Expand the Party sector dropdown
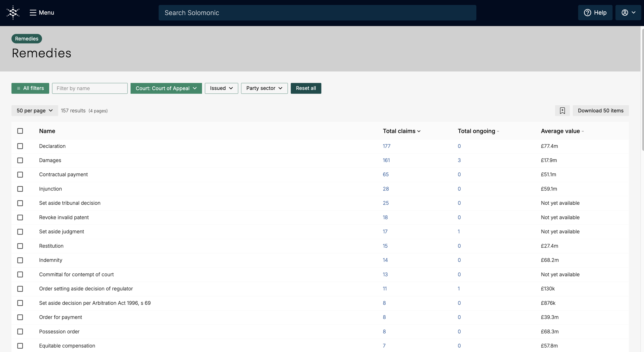This screenshot has width=644, height=352. coord(264,88)
